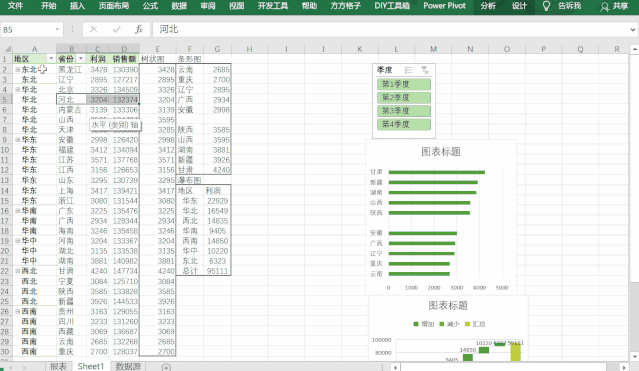
Task: Click the waterfall chart title 图表标题
Action: (x=448, y=305)
